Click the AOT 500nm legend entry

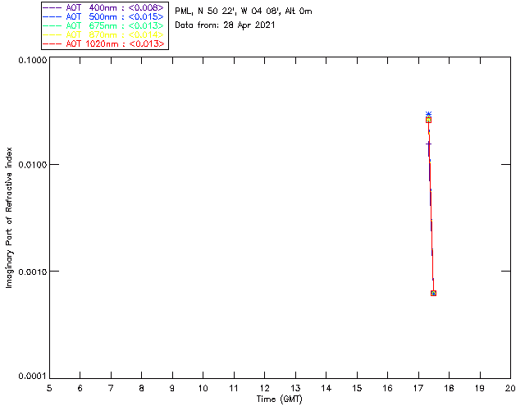tap(104, 16)
